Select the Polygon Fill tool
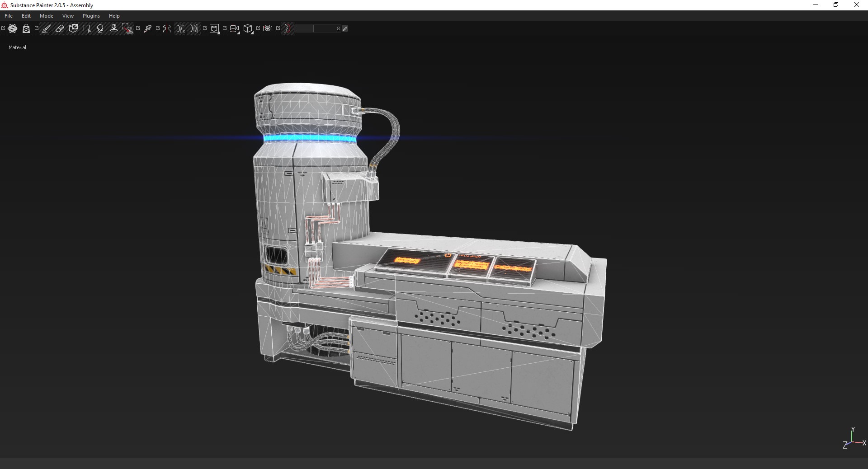This screenshot has width=868, height=469. click(x=87, y=28)
